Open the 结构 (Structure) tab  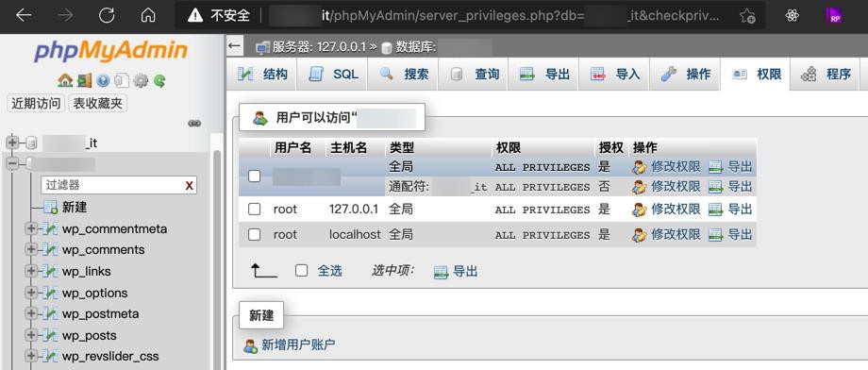pyautogui.click(x=262, y=75)
